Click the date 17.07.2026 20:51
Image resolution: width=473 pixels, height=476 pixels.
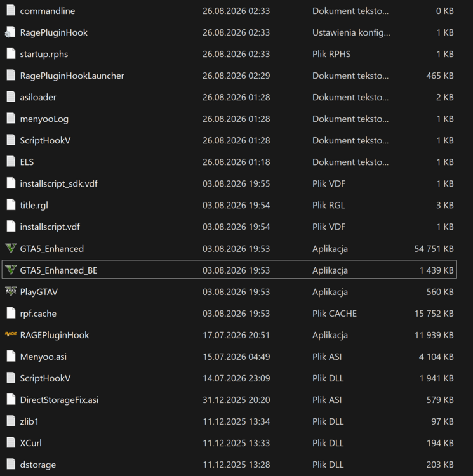click(236, 335)
